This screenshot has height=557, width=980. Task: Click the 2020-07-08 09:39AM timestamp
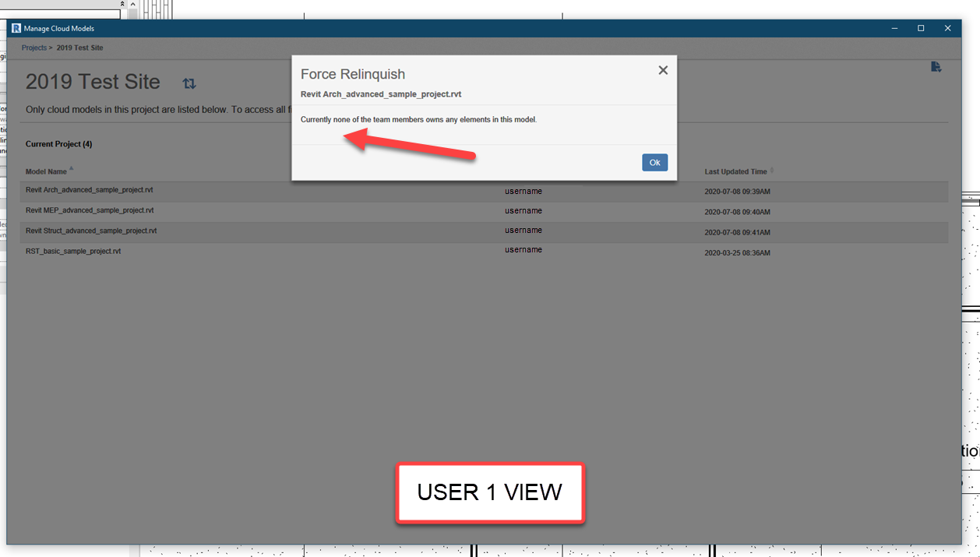737,192
